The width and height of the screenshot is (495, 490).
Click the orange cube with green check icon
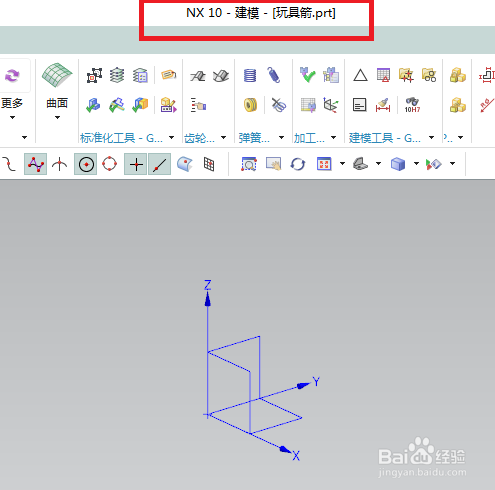point(140,105)
